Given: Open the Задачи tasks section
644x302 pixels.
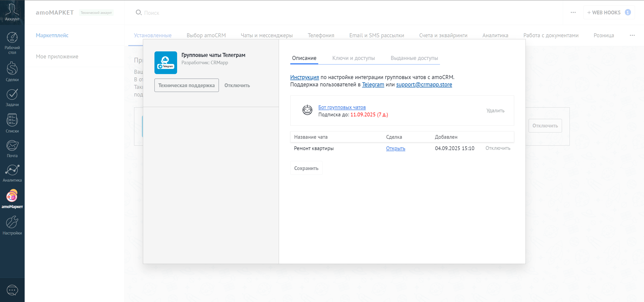Looking at the screenshot, I should click(12, 98).
